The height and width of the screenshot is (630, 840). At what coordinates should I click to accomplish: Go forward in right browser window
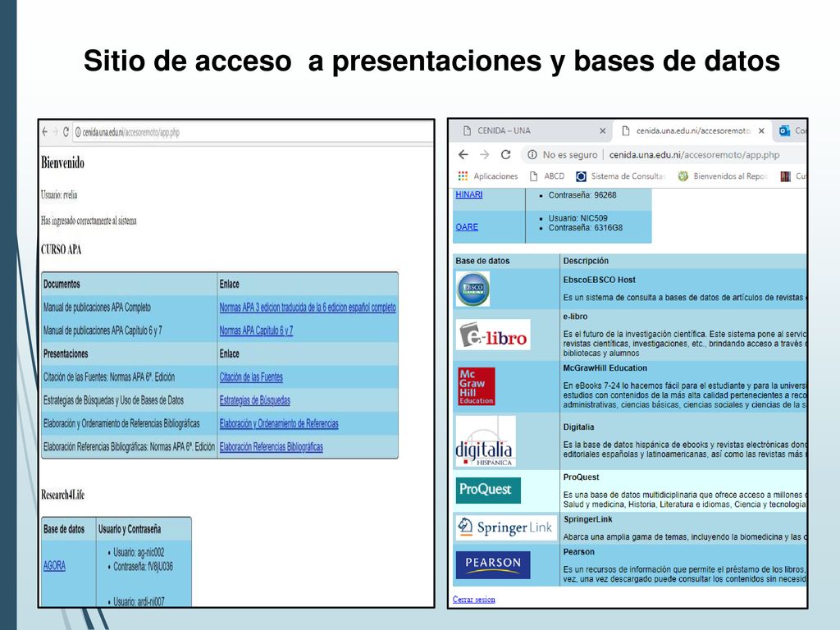(484, 155)
